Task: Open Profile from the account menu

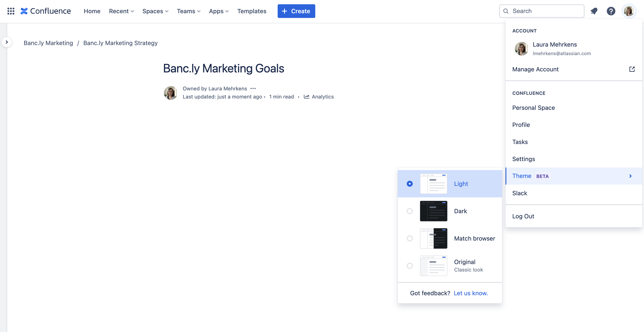Action: point(573,125)
